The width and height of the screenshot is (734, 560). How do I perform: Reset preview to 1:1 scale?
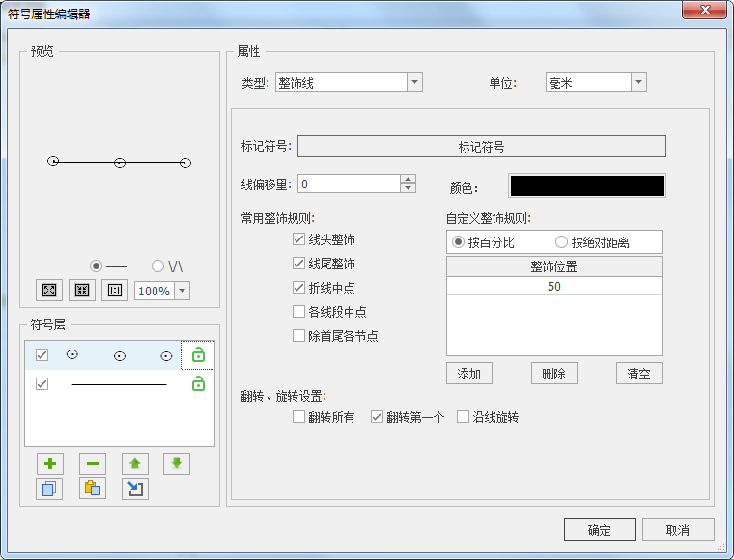coord(115,291)
